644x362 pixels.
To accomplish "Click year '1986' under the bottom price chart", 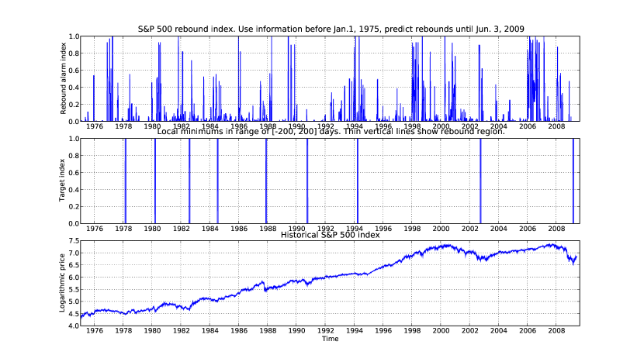I will click(x=239, y=331).
